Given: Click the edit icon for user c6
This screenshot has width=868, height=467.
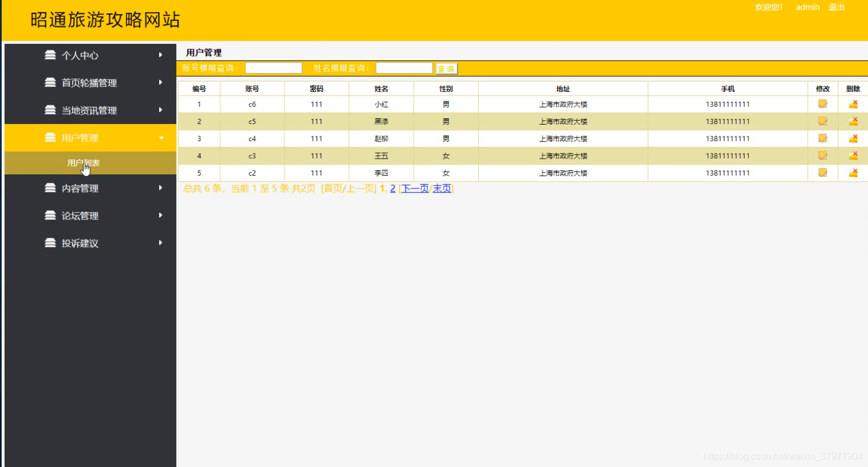Looking at the screenshot, I should pos(822,104).
